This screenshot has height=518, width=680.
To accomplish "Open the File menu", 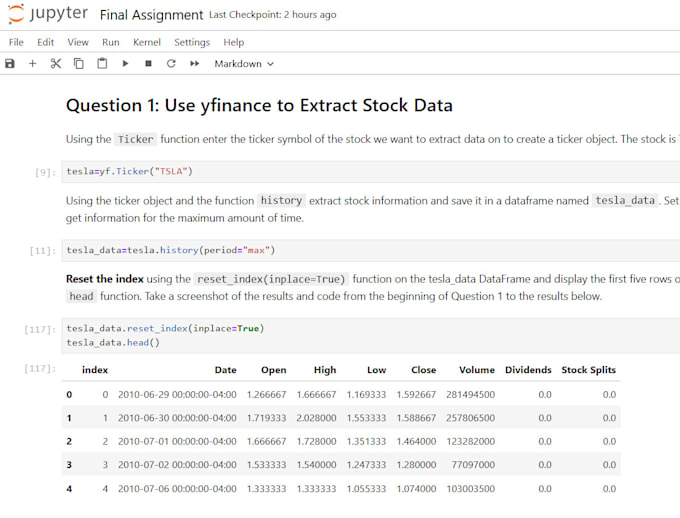I will click(16, 42).
